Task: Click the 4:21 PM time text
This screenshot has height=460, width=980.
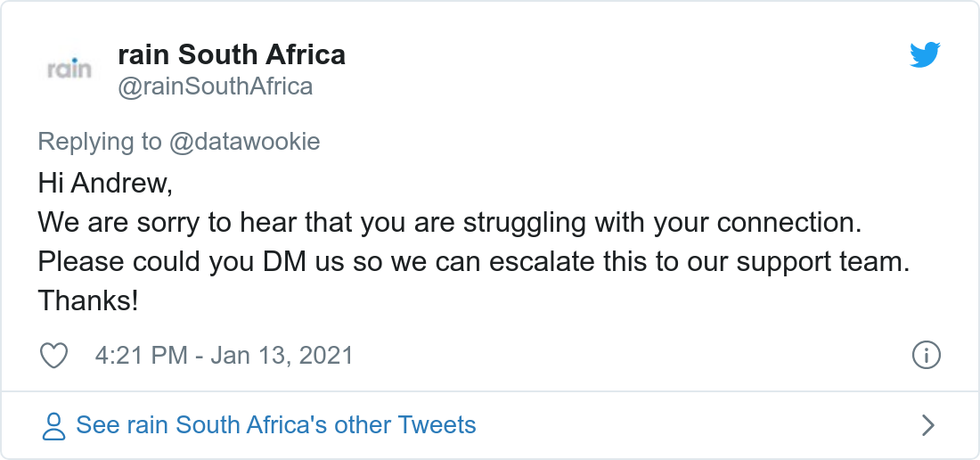Action: (139, 356)
